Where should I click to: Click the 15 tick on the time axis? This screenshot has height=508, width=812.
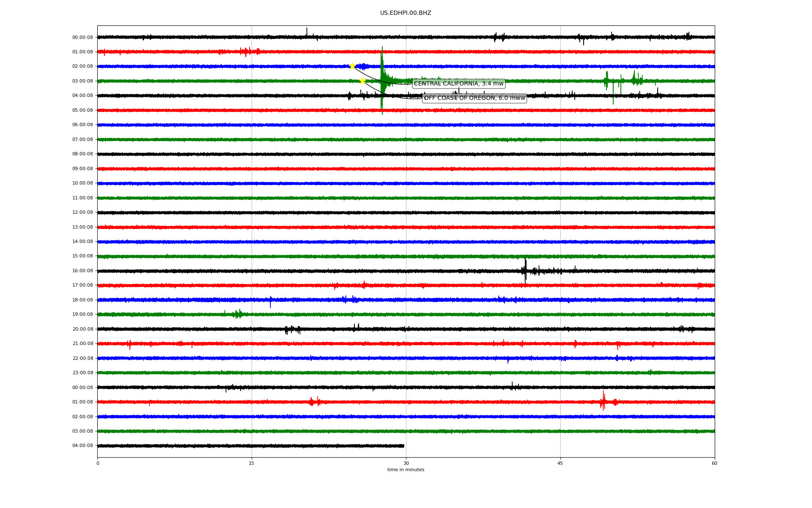coord(252,463)
